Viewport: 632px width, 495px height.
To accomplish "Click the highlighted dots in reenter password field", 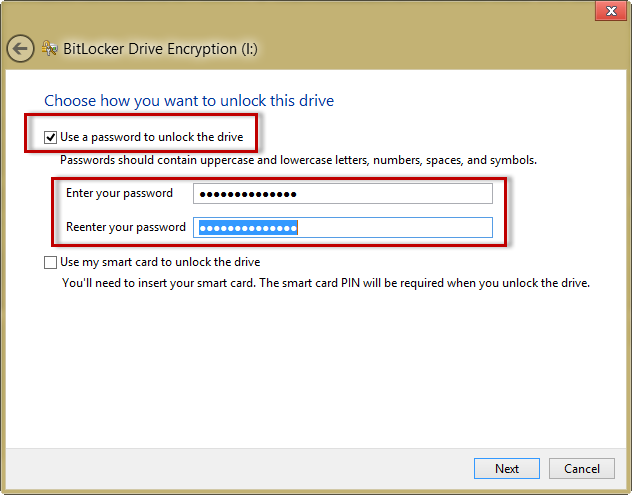I will click(x=248, y=228).
